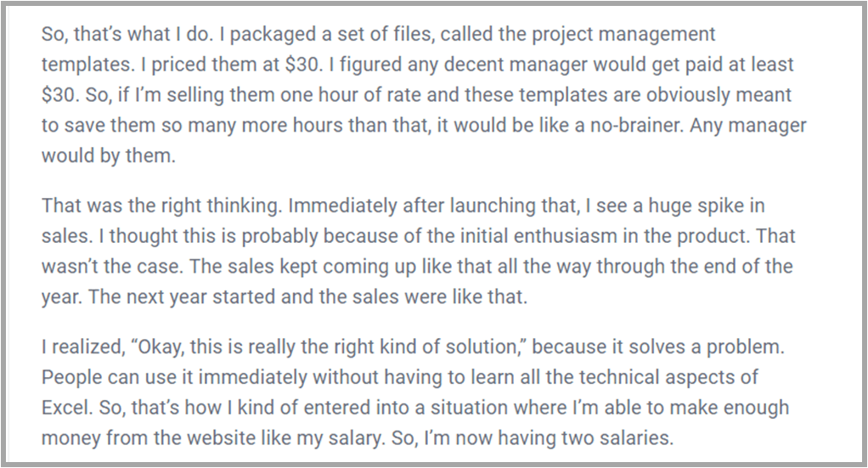Click the word "Excel" in last paragraph
This screenshot has width=868, height=468.
[x=65, y=408]
